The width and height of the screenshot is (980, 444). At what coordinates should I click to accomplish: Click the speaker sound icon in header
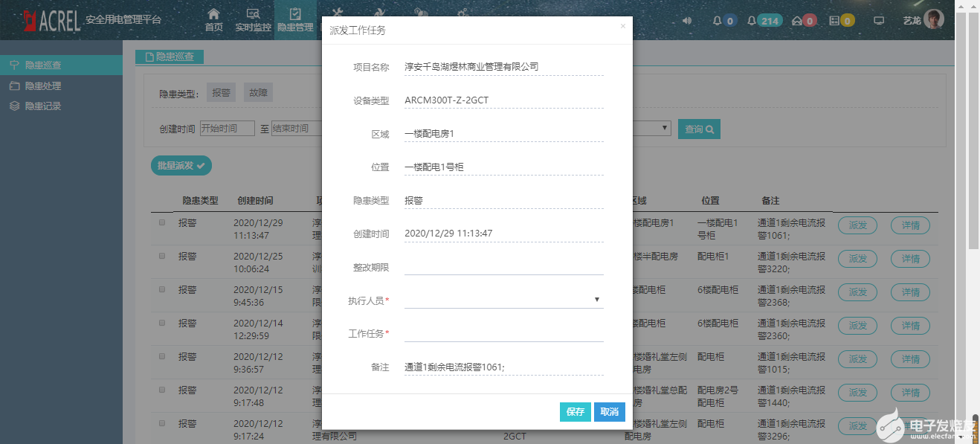click(x=687, y=20)
